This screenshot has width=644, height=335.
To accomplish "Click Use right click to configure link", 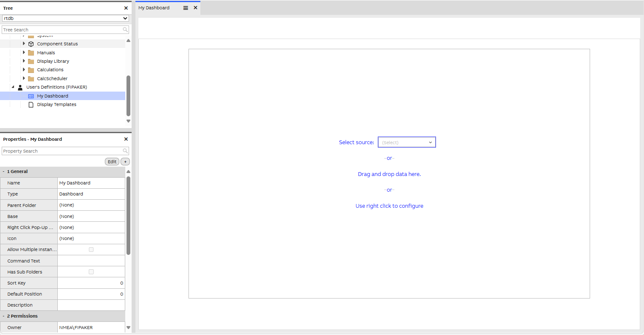I will (x=389, y=206).
